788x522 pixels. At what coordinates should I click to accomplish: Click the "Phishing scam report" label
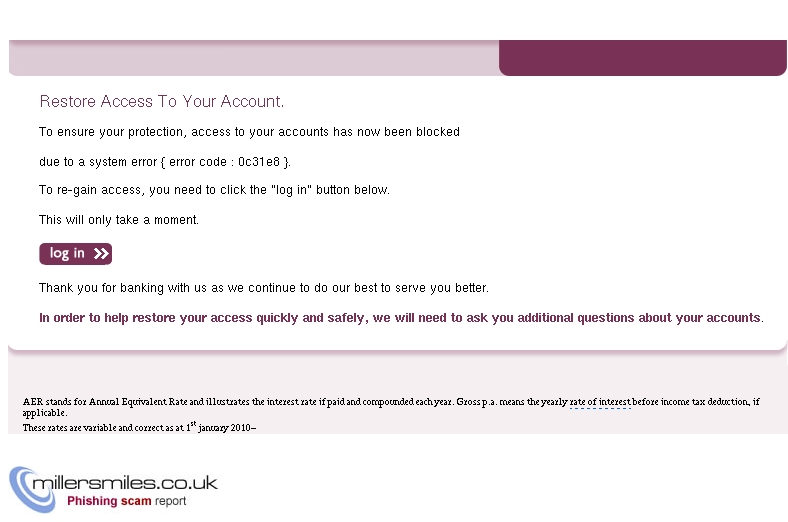[126, 502]
